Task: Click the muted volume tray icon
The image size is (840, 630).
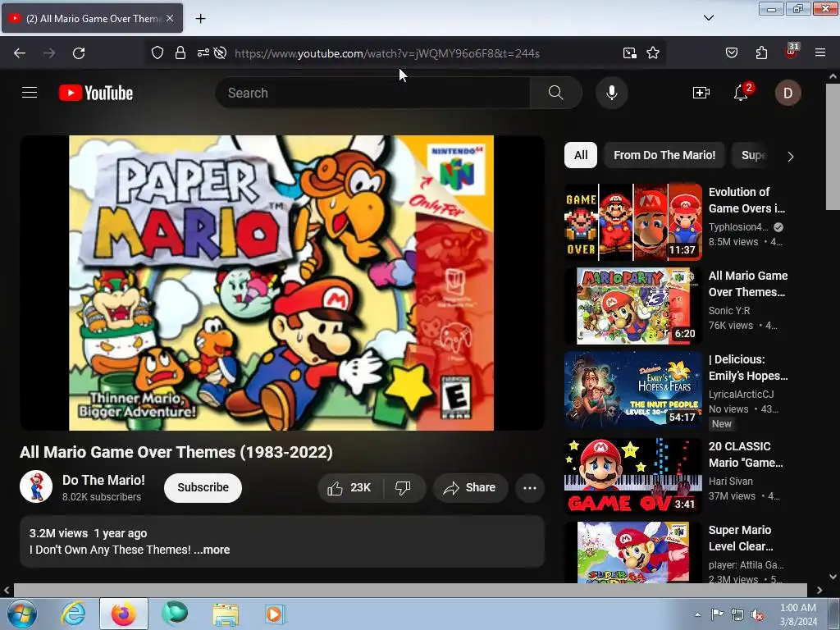Action: coord(757,615)
